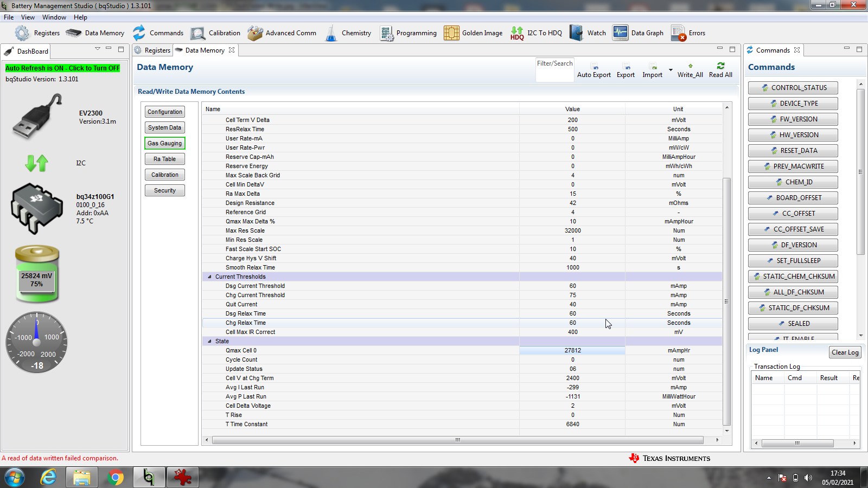Click the Qmax Cell 0 value cell

tap(572, 351)
